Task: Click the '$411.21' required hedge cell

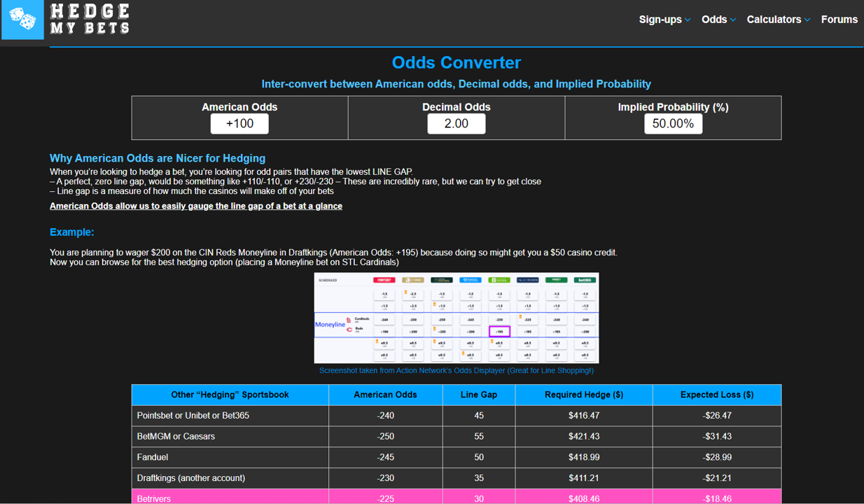Action: (x=584, y=479)
